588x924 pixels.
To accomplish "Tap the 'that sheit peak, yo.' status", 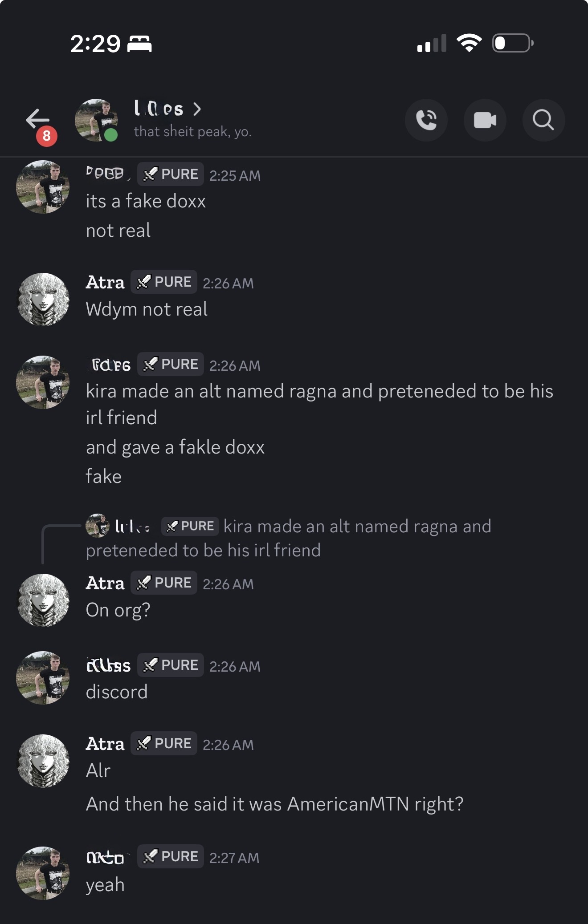I will (x=193, y=132).
